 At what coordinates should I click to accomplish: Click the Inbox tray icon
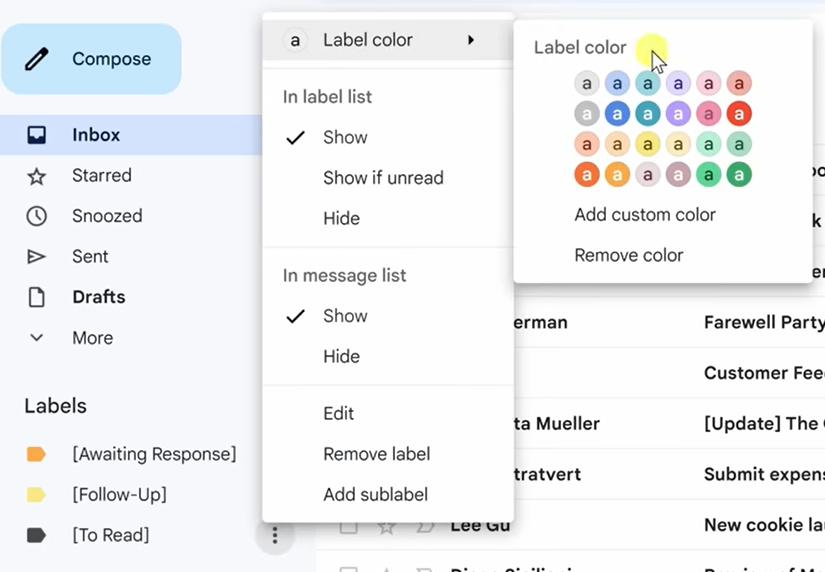click(37, 135)
